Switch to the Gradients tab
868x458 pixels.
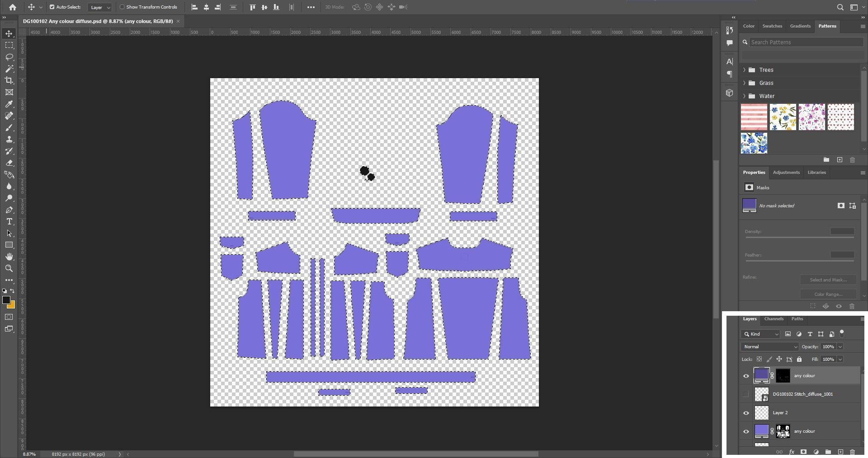click(x=800, y=26)
